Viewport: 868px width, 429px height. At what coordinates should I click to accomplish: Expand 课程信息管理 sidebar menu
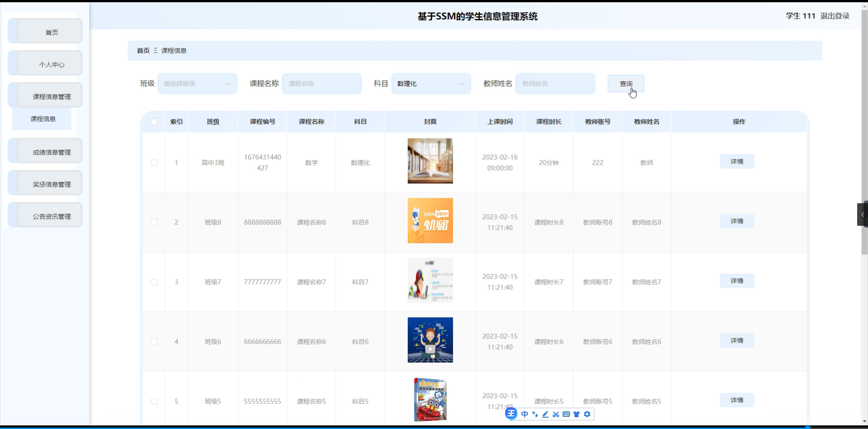click(45, 95)
